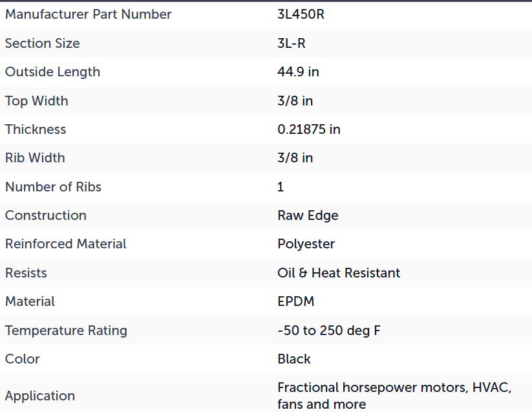Click the Reinforced Material label
532x412 pixels.
pyautogui.click(x=66, y=244)
